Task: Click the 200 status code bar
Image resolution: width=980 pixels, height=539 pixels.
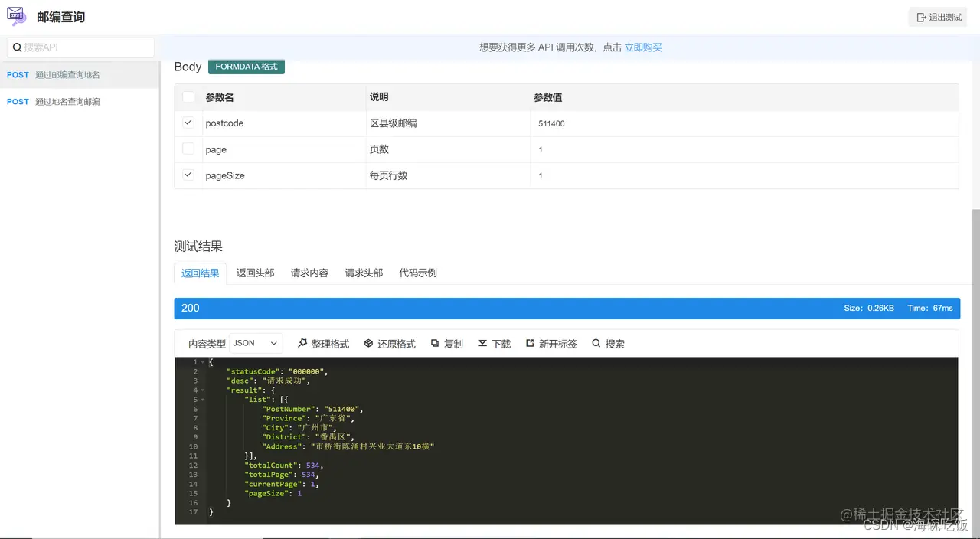Action: [567, 308]
